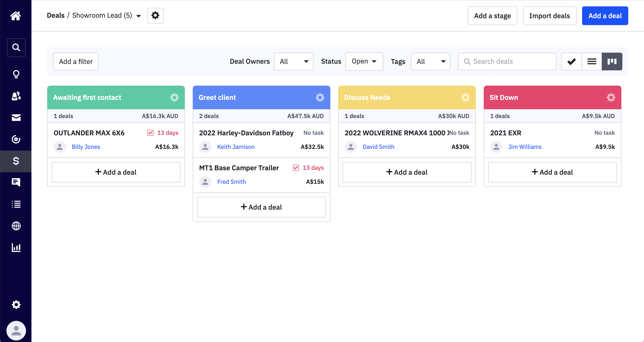Viewport: 644px width, 342px height.
Task: Open Greet client stage settings gear
Action: (320, 97)
